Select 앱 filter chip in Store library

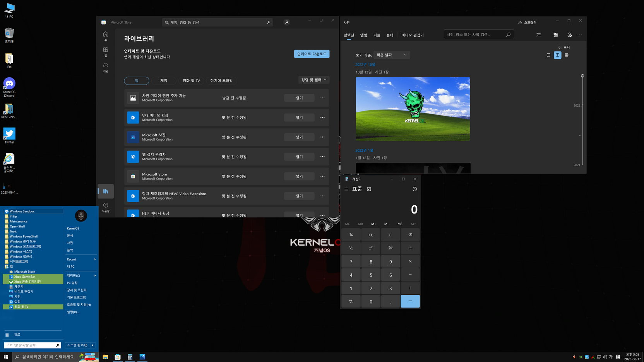pos(137,80)
